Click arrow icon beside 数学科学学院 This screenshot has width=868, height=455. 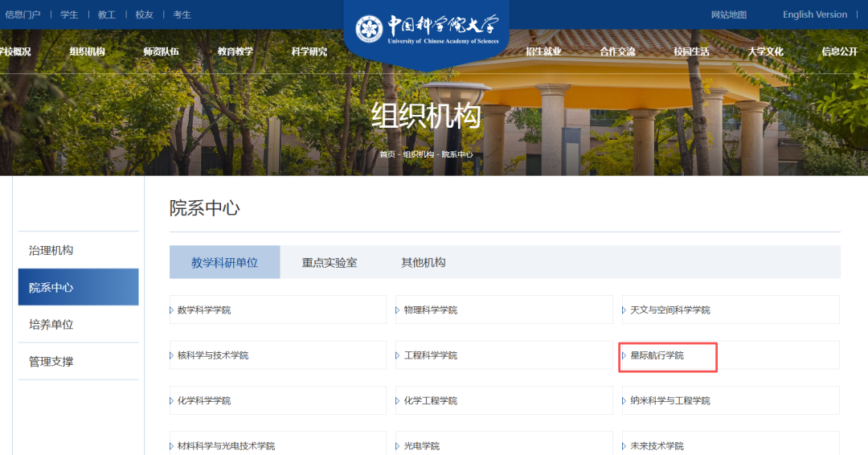coord(171,310)
